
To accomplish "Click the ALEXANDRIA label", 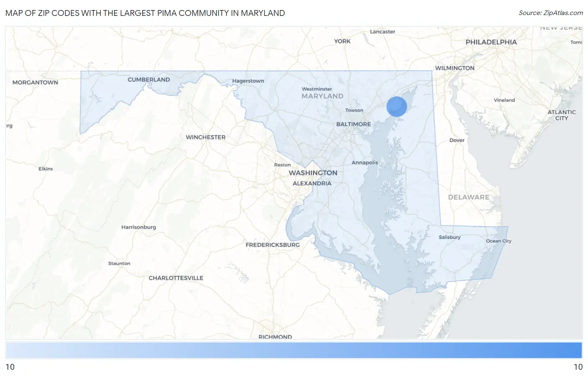I will [x=312, y=184].
